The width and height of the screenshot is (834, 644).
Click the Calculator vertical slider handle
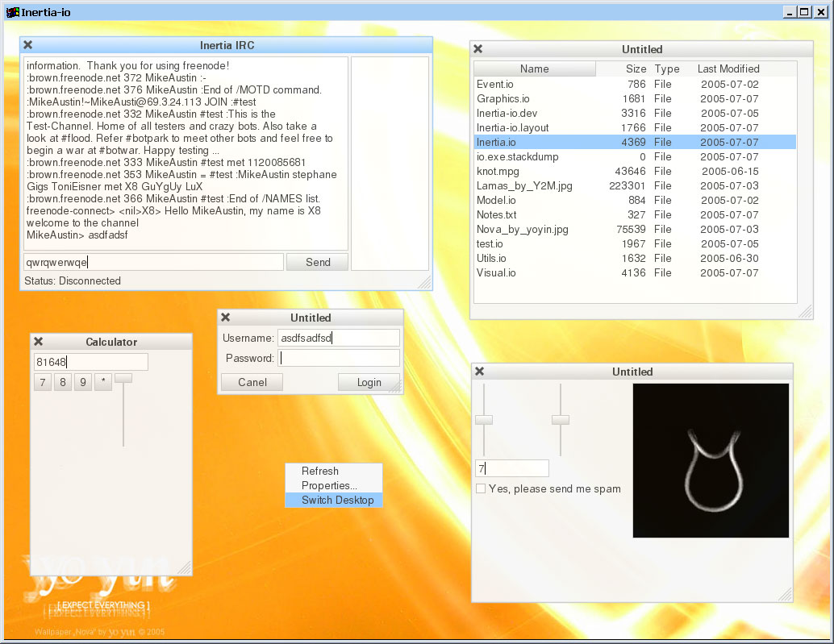123,378
